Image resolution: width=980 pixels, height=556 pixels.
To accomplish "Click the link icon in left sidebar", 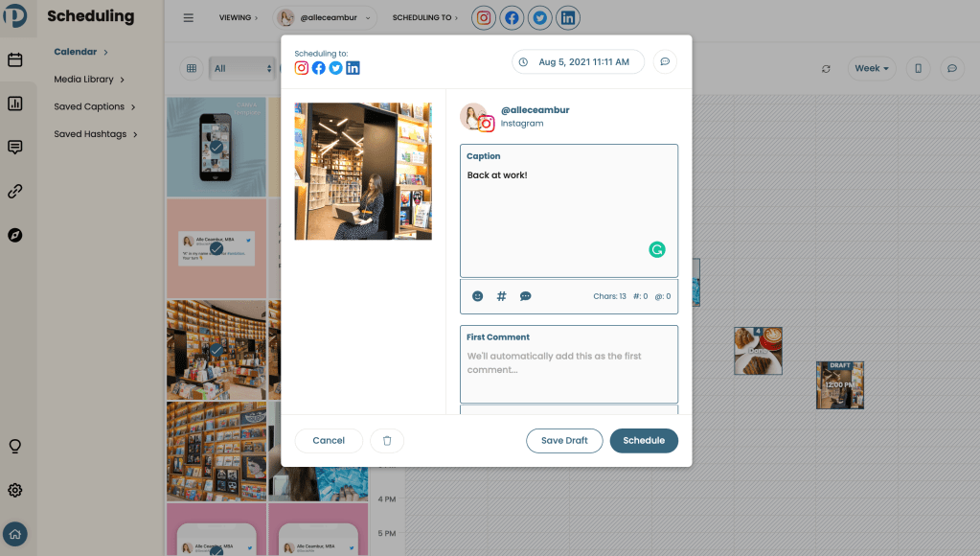I will (15, 191).
